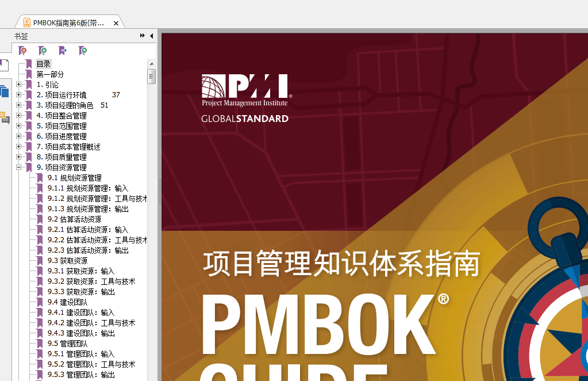This screenshot has width=588, height=381.
Task: Open the comments panel icon in sidebar
Action: 5,117
